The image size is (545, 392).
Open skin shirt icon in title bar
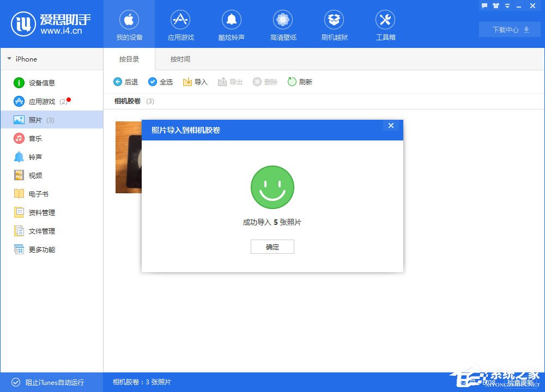pos(495,5)
